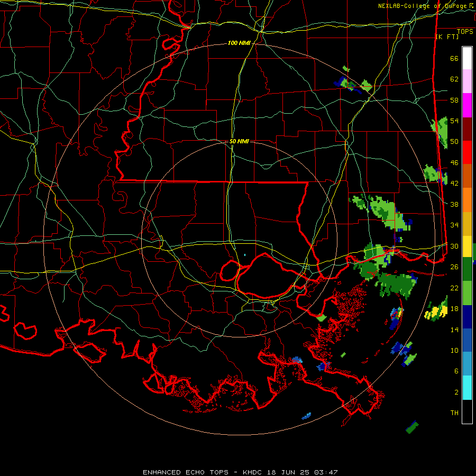Click the NEXLAB-College of DuPage text
Image resolution: width=476 pixels, height=476 pixels.
pos(423,6)
